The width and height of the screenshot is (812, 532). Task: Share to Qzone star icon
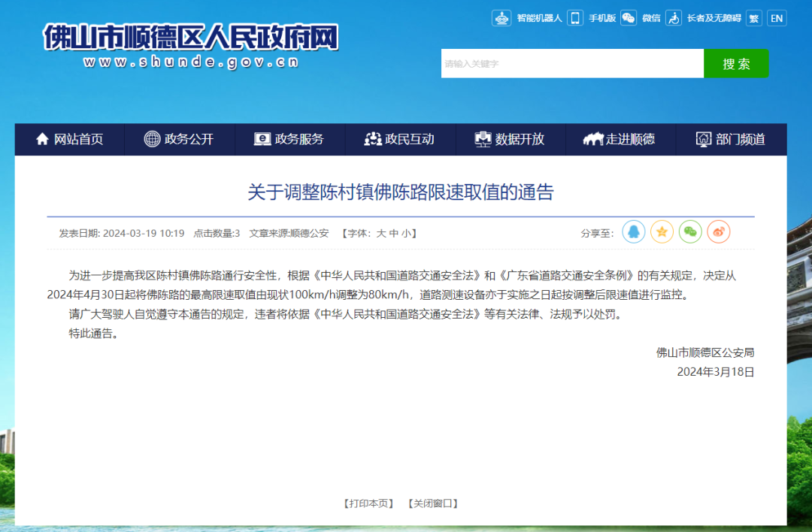662,232
